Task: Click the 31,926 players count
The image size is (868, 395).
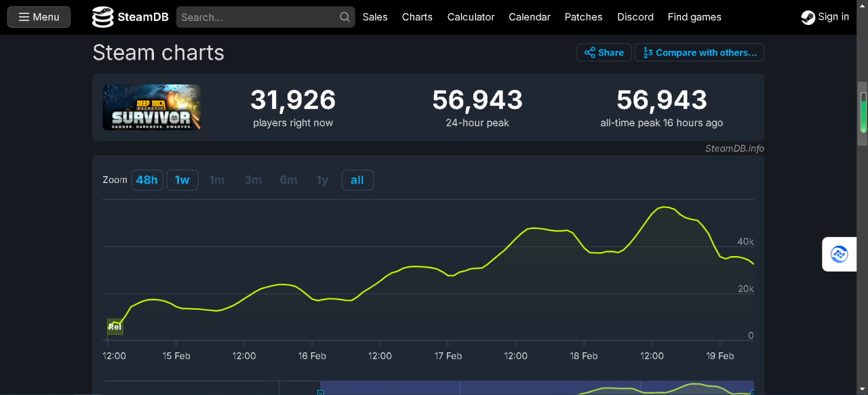Action: [293, 100]
